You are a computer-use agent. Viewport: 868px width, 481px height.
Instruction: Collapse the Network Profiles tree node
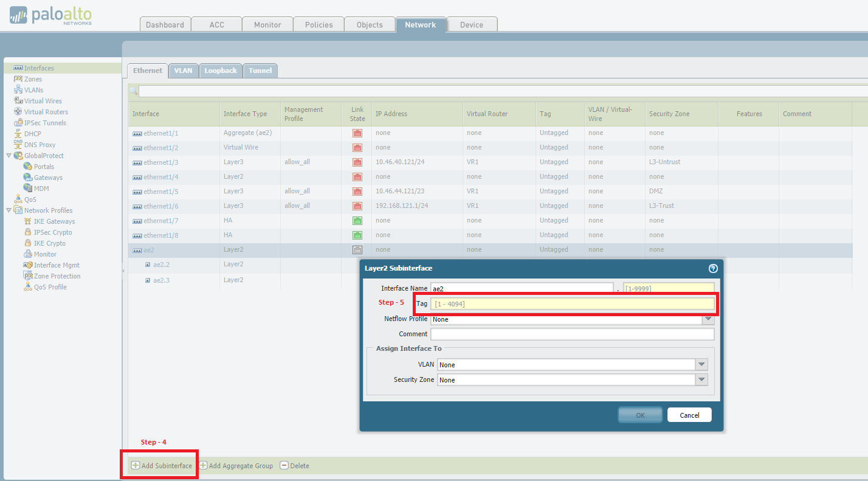click(9, 210)
